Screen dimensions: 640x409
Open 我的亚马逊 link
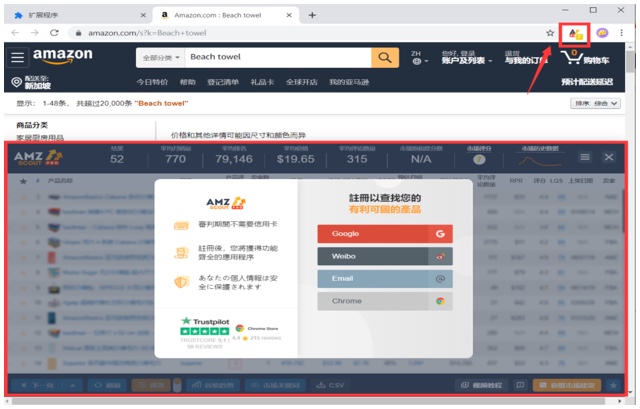[349, 82]
